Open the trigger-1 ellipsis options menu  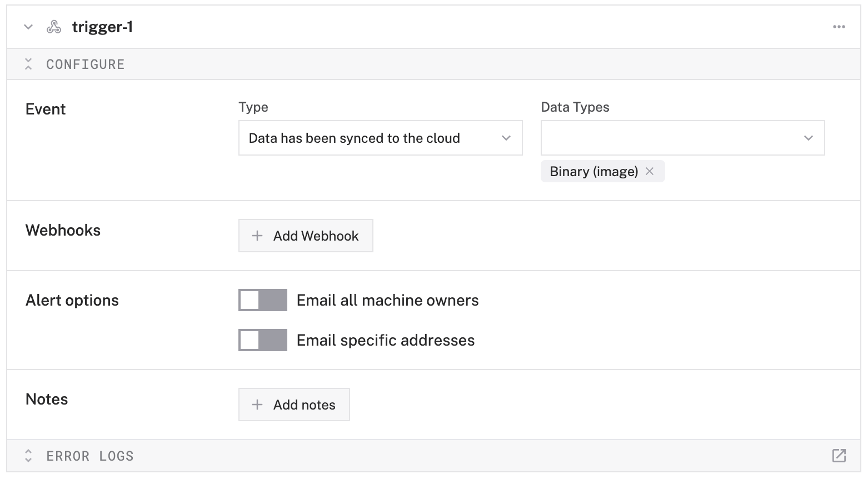click(838, 26)
